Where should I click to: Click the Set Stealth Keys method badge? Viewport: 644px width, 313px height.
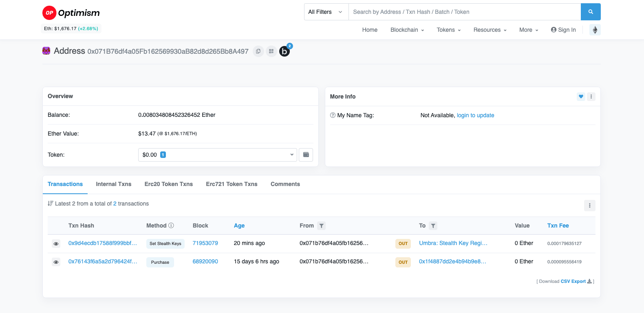pyautogui.click(x=165, y=244)
